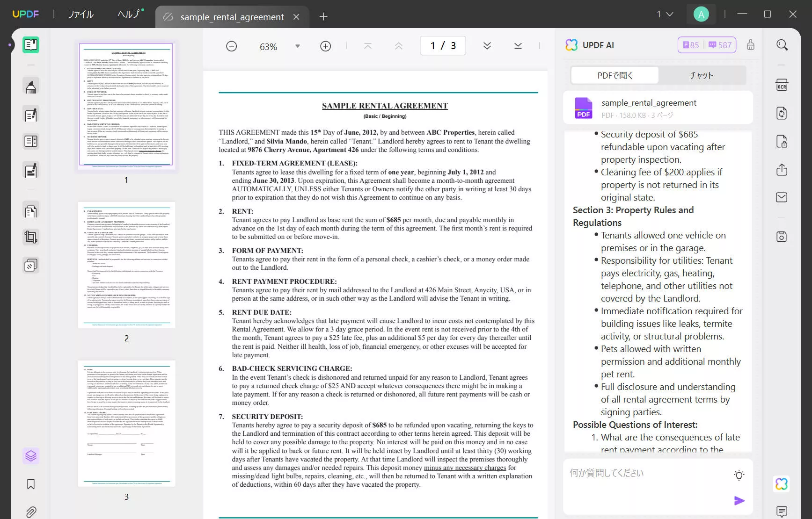The width and height of the screenshot is (812, 519).
Task: Click the page number input field
Action: tap(443, 46)
